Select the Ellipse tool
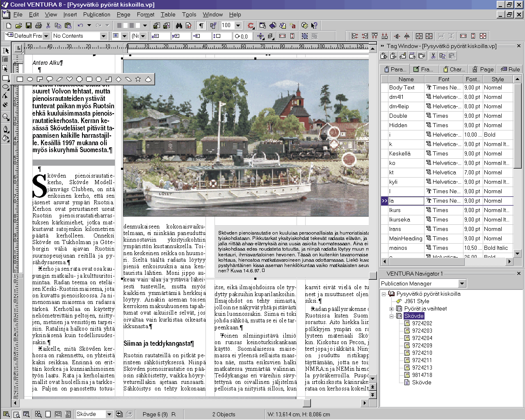 [x=5, y=87]
